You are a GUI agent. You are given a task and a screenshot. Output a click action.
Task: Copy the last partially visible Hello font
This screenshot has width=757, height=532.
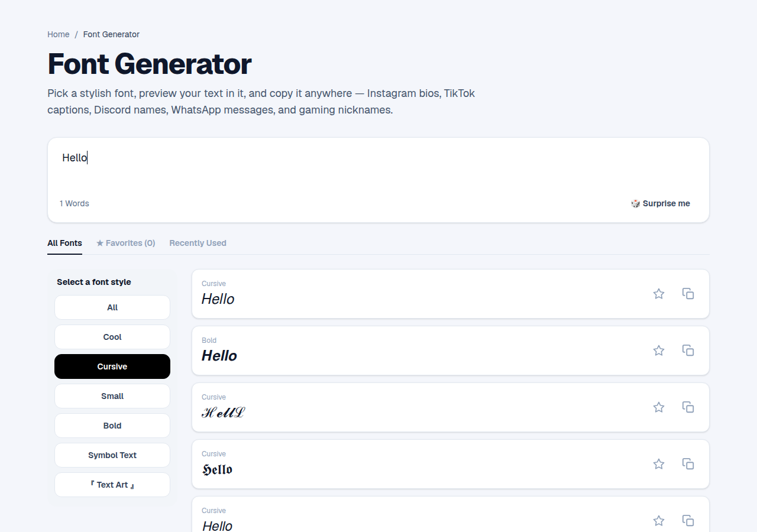pyautogui.click(x=688, y=521)
